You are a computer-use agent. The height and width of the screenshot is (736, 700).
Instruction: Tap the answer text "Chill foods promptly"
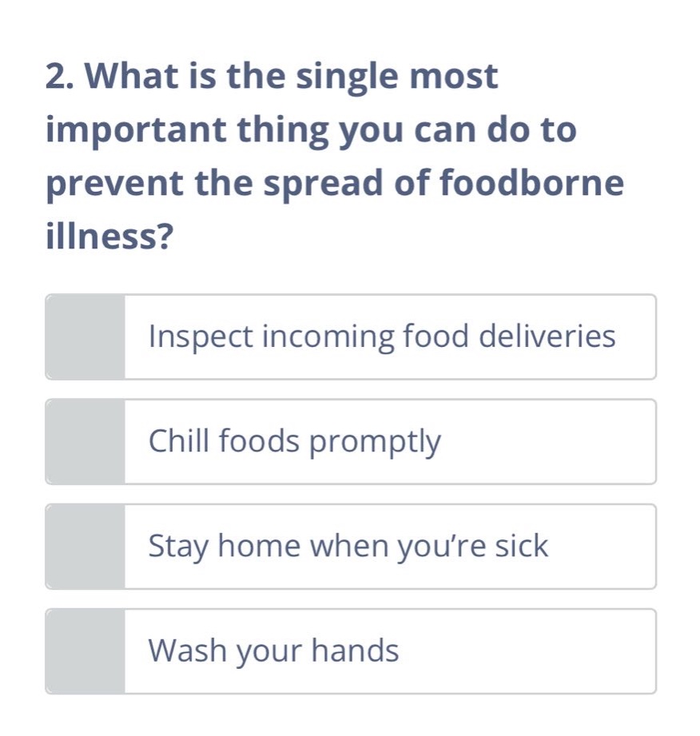click(293, 441)
